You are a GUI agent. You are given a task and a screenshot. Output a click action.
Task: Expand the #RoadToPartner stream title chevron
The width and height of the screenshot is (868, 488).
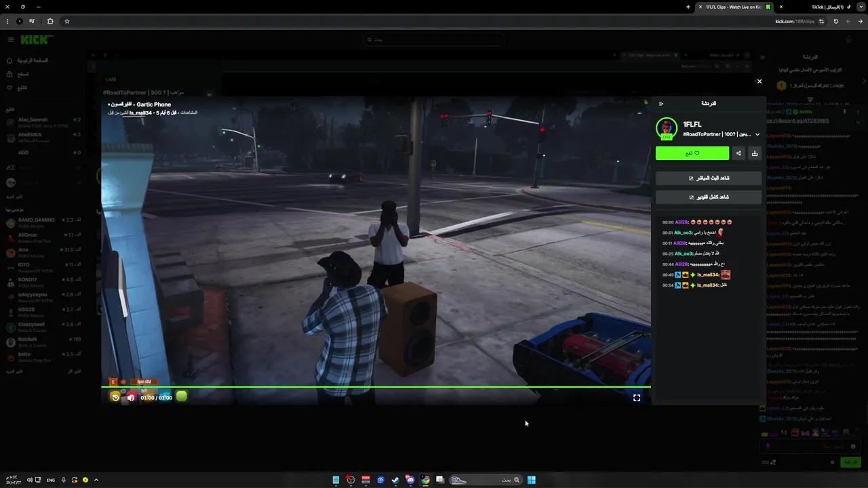tap(757, 134)
